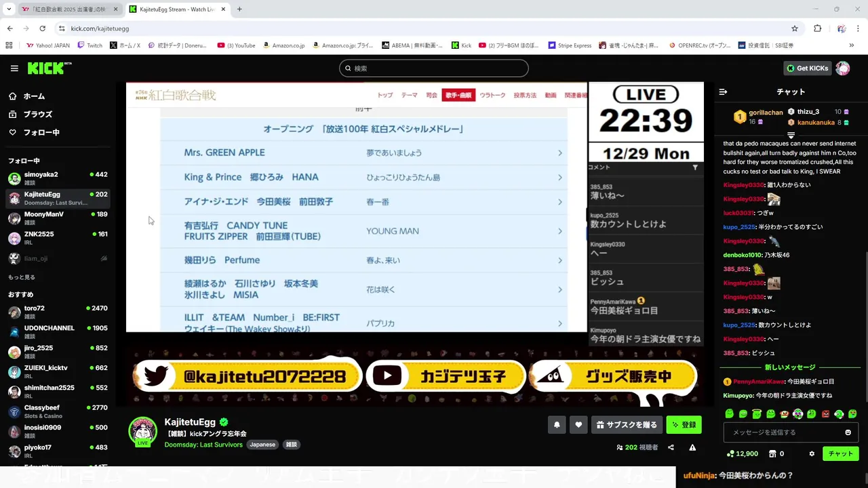Expand the Mrs. GREEN APPLE row chevron
This screenshot has width=868, height=488.
click(x=560, y=153)
